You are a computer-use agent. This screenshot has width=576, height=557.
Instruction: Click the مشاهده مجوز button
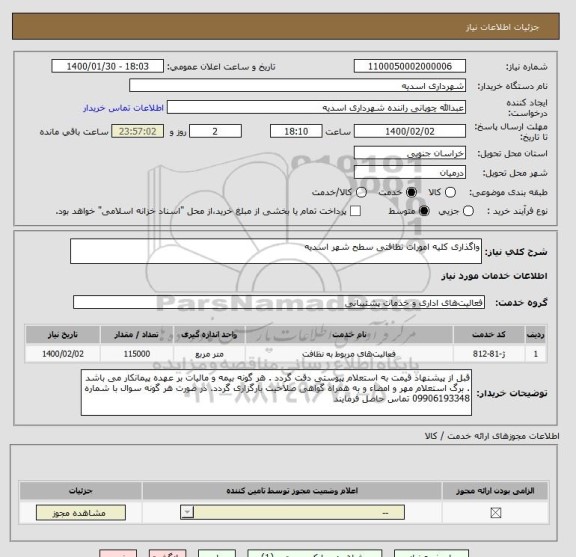(x=81, y=513)
